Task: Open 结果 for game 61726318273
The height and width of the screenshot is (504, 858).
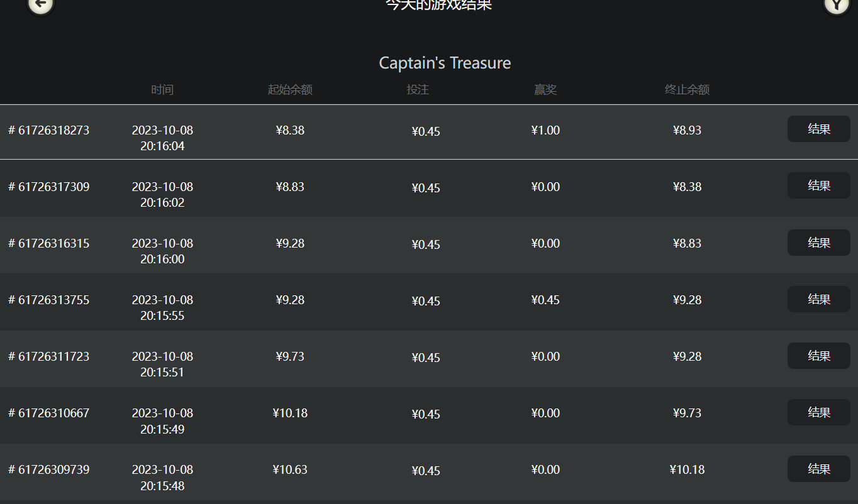Action: pyautogui.click(x=818, y=129)
